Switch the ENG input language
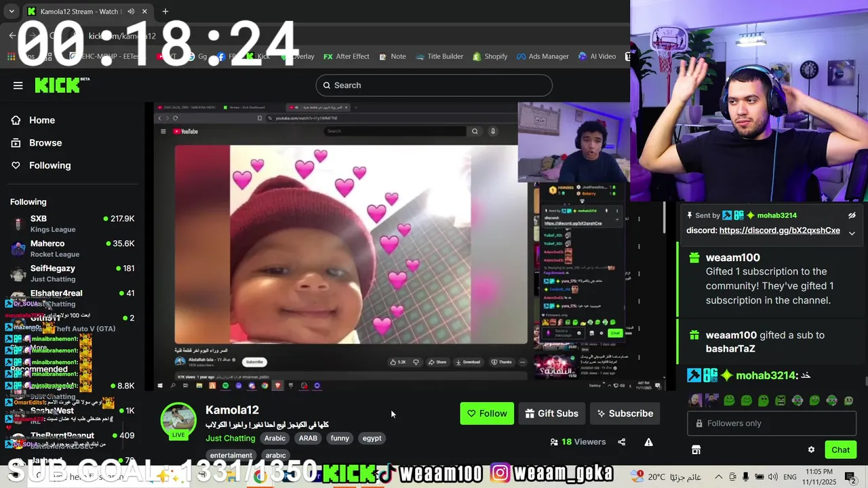Image resolution: width=868 pixels, height=488 pixels. point(790,476)
